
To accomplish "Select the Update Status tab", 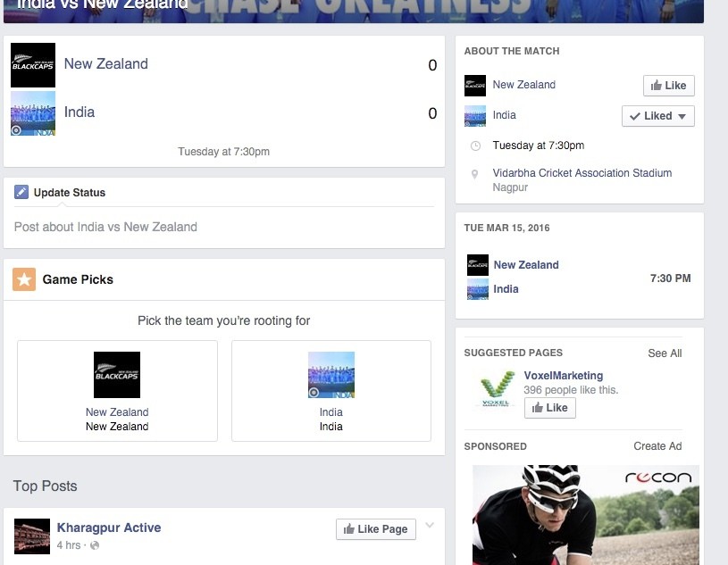I will 60,192.
